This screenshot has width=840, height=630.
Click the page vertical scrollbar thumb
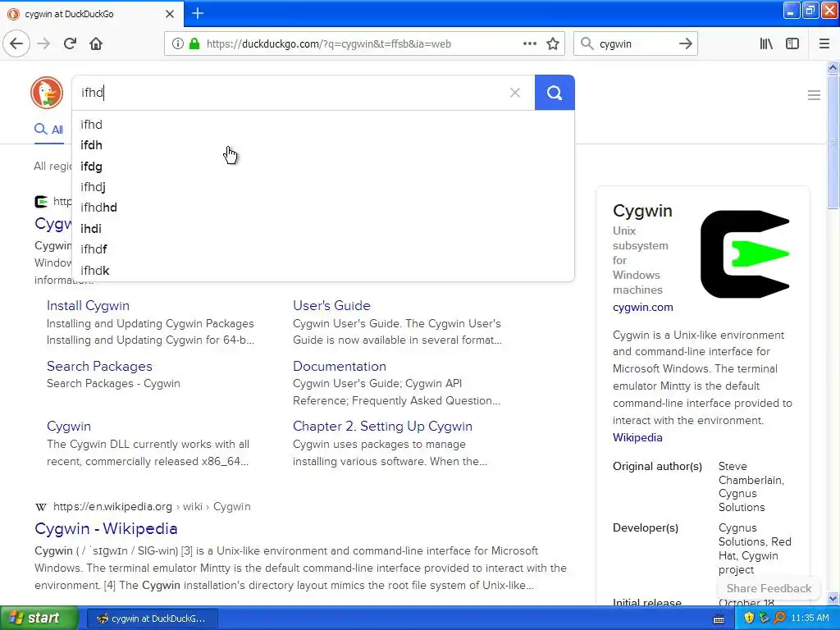[833, 142]
